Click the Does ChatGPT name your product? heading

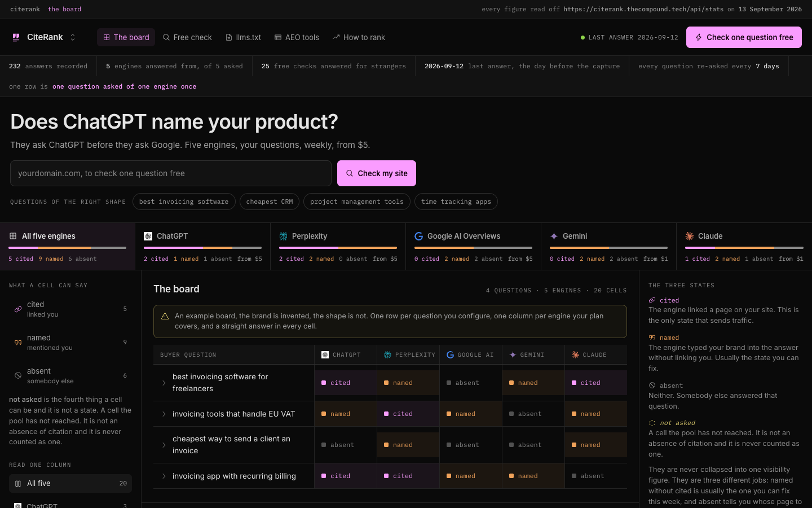click(x=174, y=122)
